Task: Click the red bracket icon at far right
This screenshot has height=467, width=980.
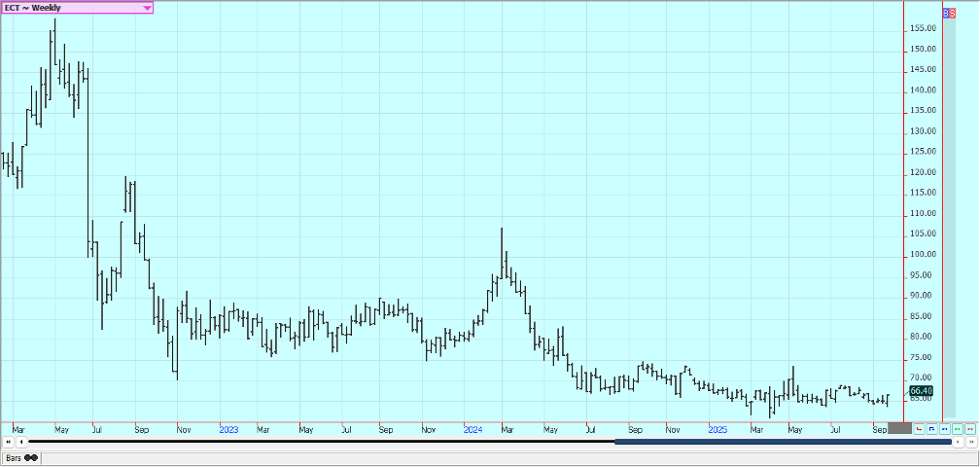Action: [970, 428]
